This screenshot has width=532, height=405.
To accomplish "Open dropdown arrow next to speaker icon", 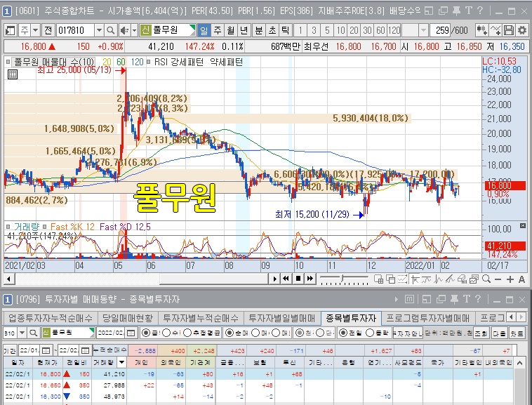I will tap(134, 30).
